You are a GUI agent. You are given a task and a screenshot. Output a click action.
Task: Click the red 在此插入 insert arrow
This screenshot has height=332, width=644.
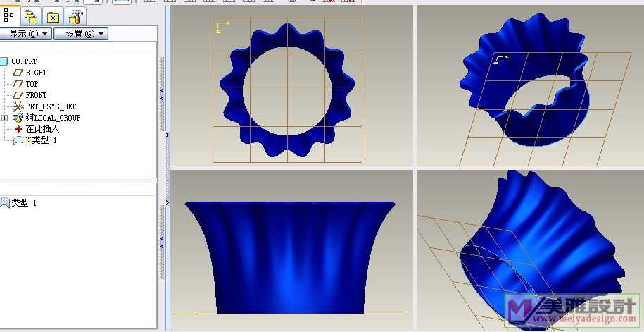(x=18, y=129)
